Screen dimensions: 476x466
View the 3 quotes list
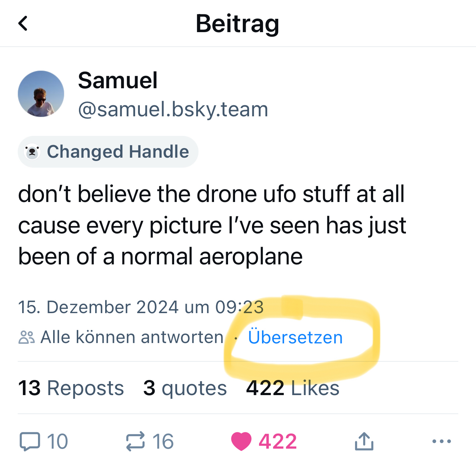click(185, 388)
